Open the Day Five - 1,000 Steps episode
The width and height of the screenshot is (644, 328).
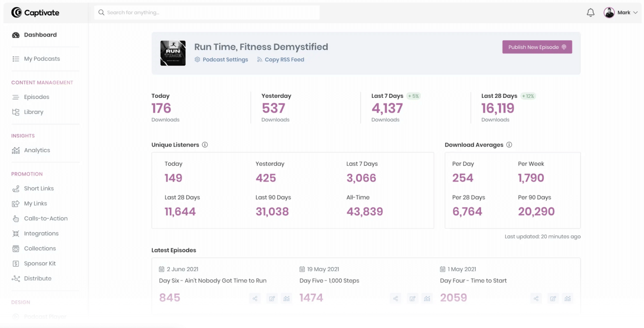pos(329,281)
